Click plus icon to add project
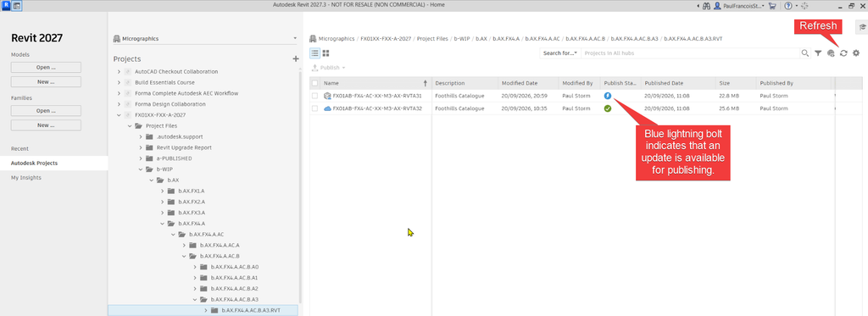Screen dimensions: 868x316 [x=296, y=58]
